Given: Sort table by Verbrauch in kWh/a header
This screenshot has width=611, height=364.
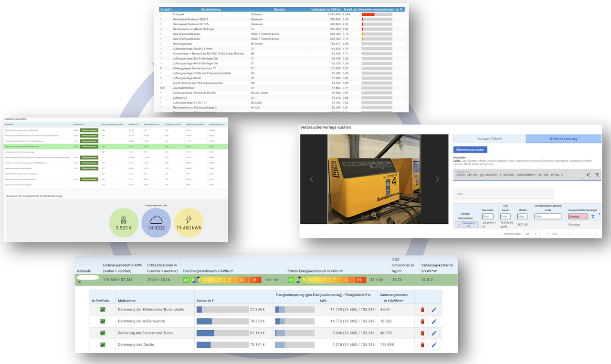Looking at the screenshot, I should 326,9.
